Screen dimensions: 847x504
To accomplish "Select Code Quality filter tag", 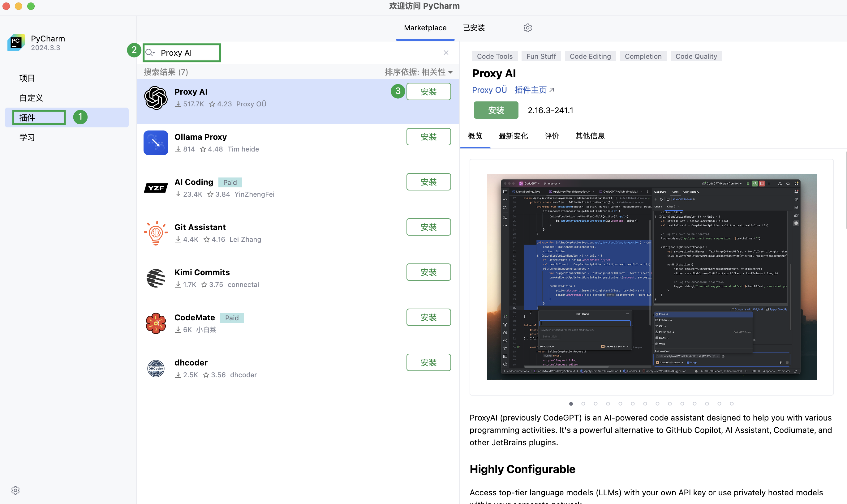I will 696,56.
